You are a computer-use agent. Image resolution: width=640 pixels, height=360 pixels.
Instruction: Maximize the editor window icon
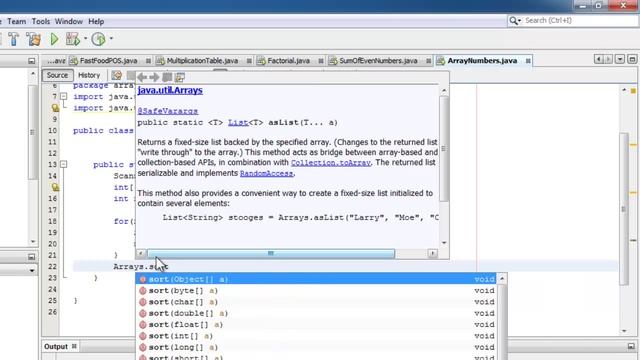click(632, 60)
